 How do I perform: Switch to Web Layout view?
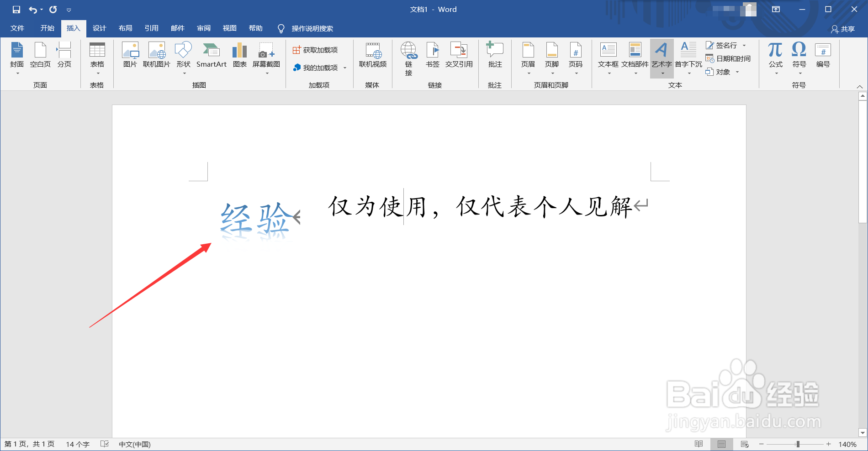[745, 444]
